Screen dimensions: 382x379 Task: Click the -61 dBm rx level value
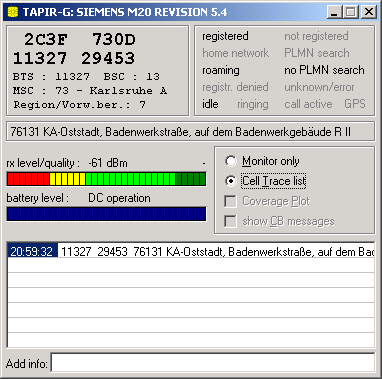(108, 163)
